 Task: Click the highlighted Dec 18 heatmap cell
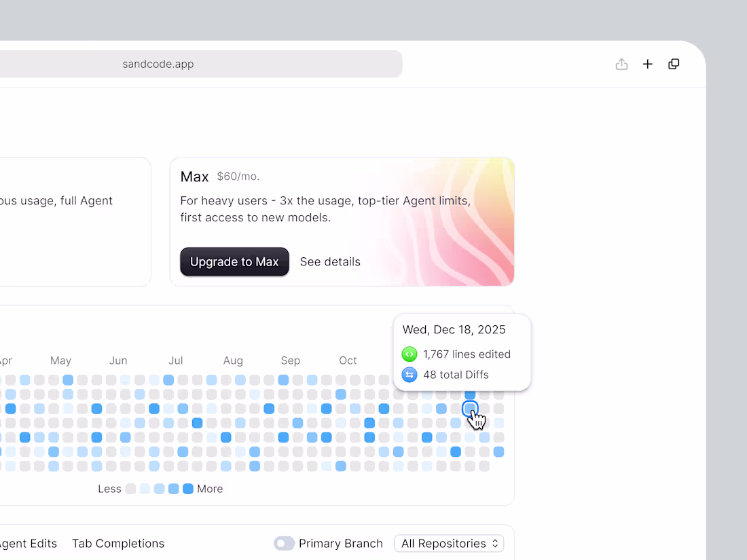click(x=470, y=409)
